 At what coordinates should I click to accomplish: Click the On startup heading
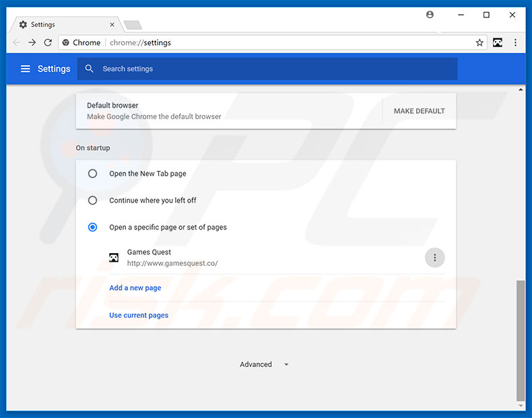click(x=93, y=148)
